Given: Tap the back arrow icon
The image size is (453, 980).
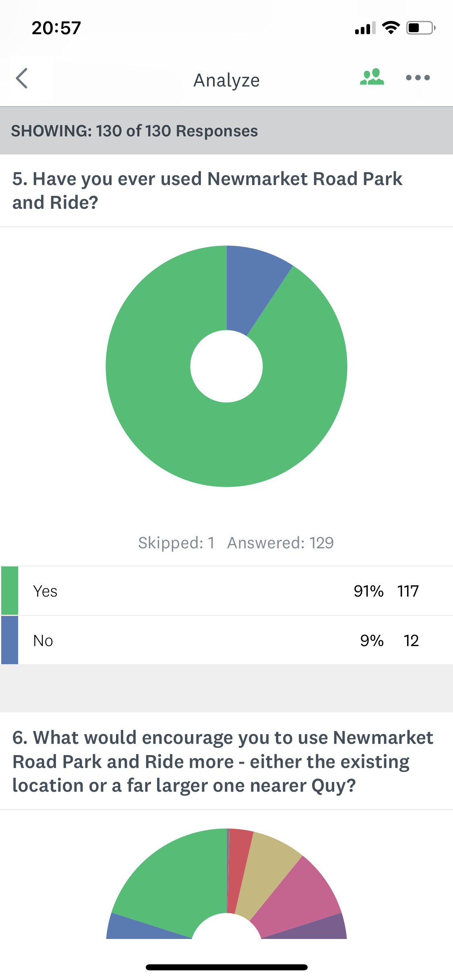Looking at the screenshot, I should pyautogui.click(x=22, y=78).
